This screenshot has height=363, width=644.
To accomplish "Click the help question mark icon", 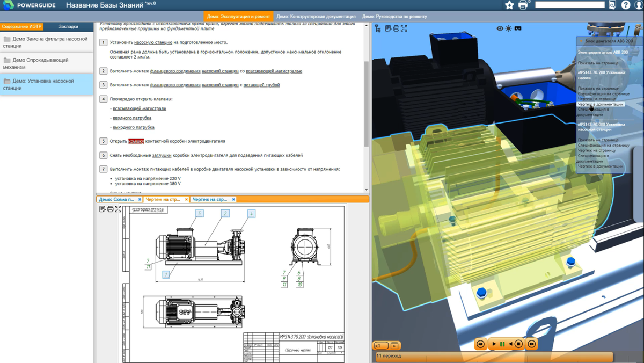I will point(626,5).
